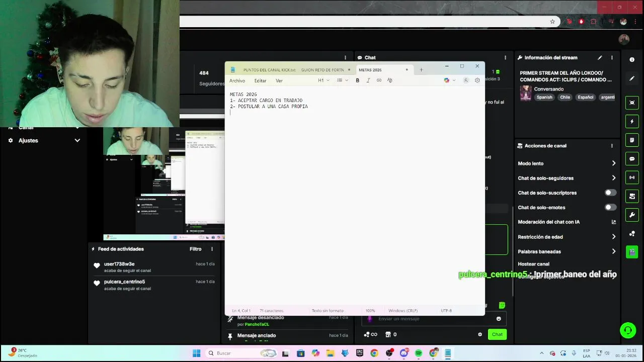
Task: Open Windows Start menu
Action: (x=196, y=353)
